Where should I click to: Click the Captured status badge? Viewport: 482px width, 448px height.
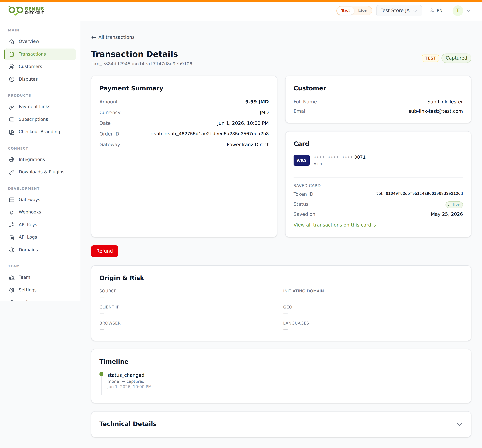[x=456, y=58]
